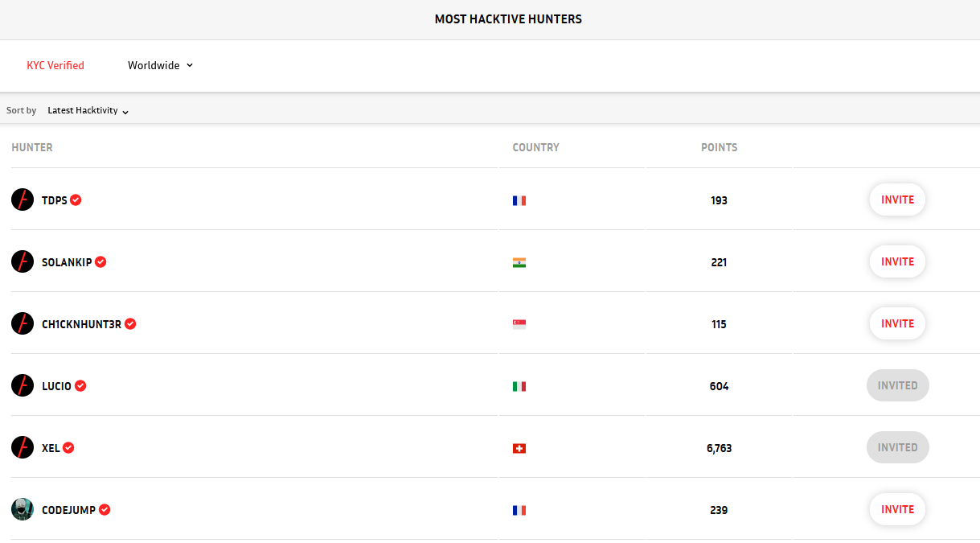Invite hunter CODEJUMP
This screenshot has width=980, height=543.
(x=897, y=509)
